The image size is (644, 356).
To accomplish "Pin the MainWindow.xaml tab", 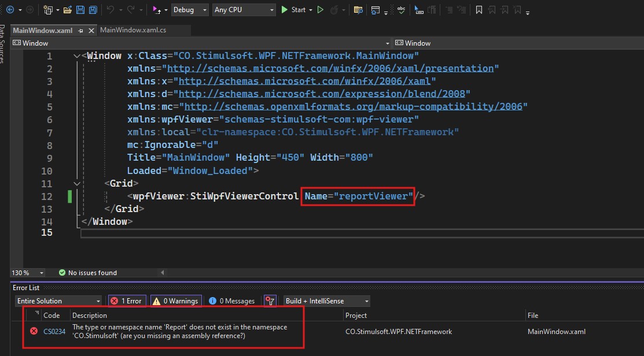I will tap(80, 31).
